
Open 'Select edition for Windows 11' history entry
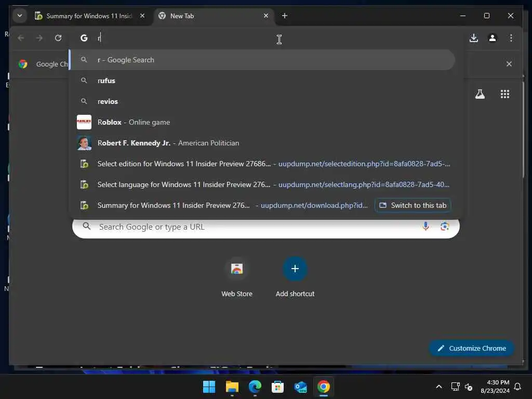pyautogui.click(x=262, y=164)
